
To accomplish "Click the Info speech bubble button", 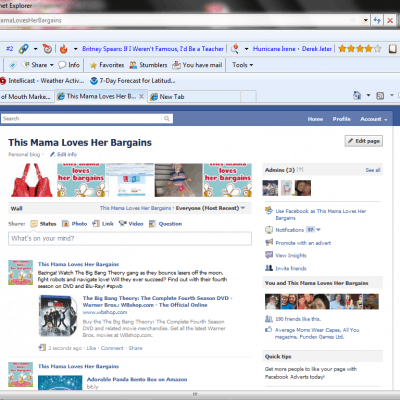I will [x=69, y=65].
